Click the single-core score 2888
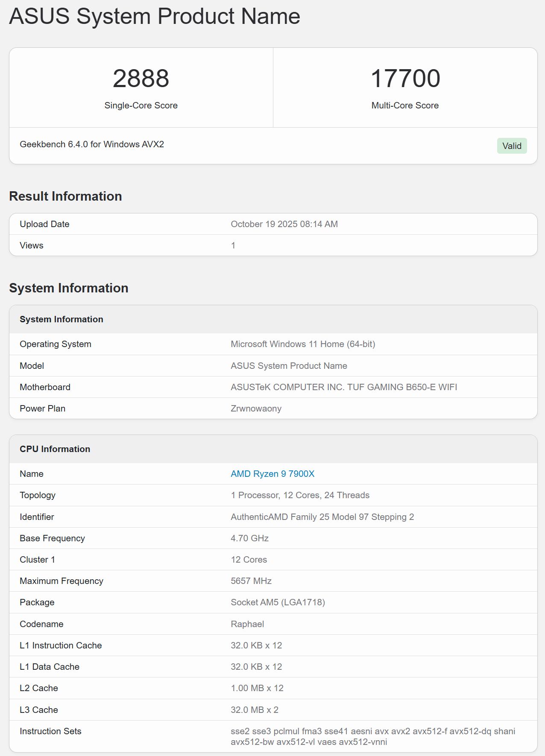This screenshot has height=756, width=545. [141, 79]
